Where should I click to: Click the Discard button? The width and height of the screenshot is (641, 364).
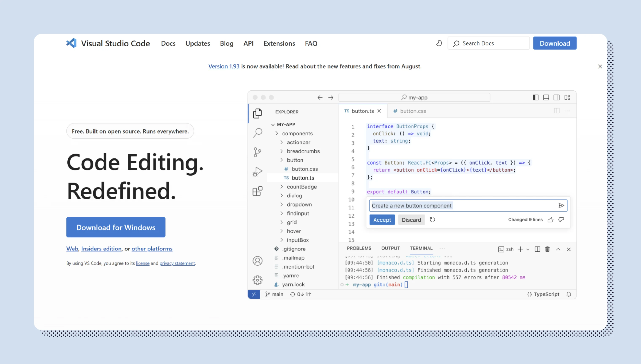click(411, 220)
